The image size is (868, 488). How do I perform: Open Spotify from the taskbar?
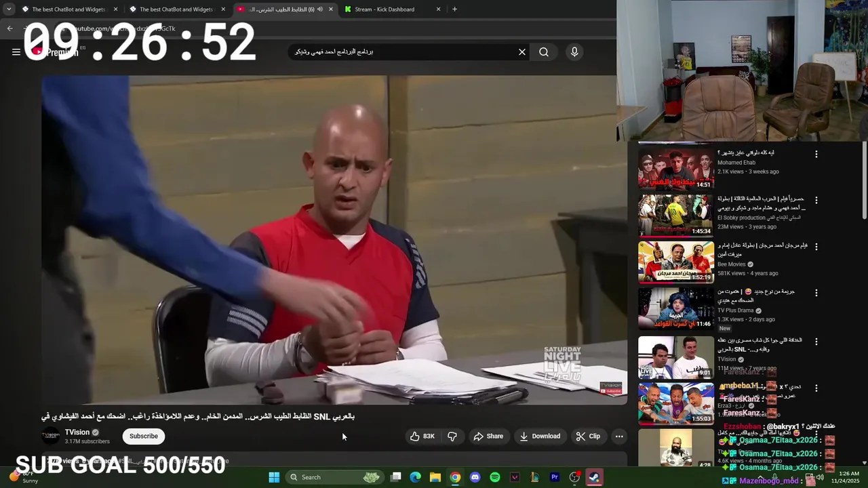pyautogui.click(x=495, y=477)
